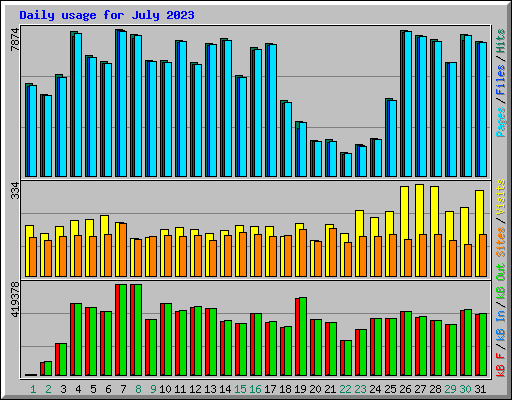Click the orange sites bar for day 19
512x400 pixels.
(x=303, y=253)
